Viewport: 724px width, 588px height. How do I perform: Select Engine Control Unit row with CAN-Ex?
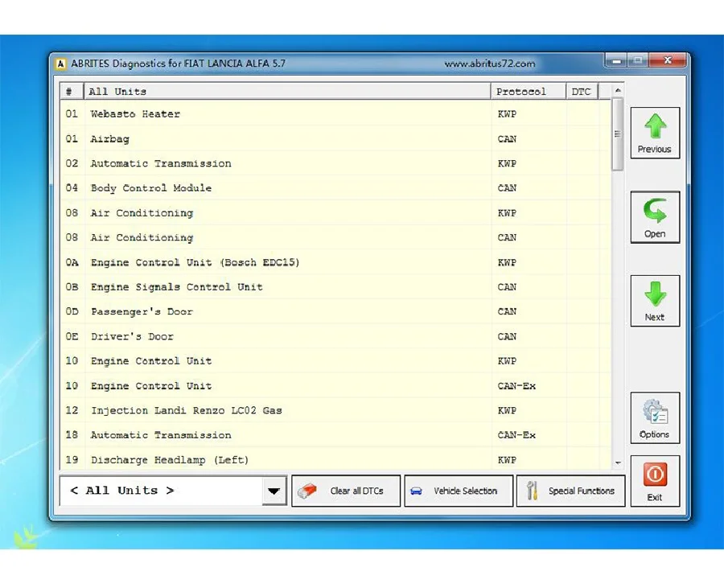(335, 386)
